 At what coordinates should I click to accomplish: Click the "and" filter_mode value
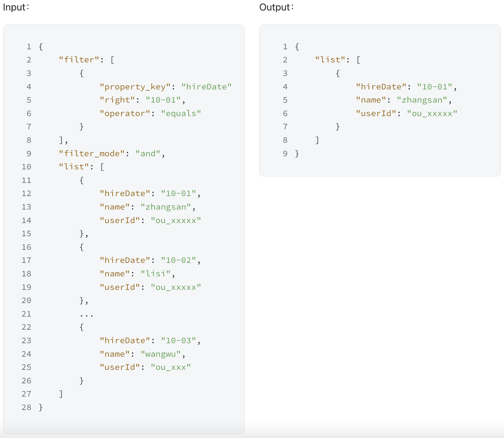[148, 153]
